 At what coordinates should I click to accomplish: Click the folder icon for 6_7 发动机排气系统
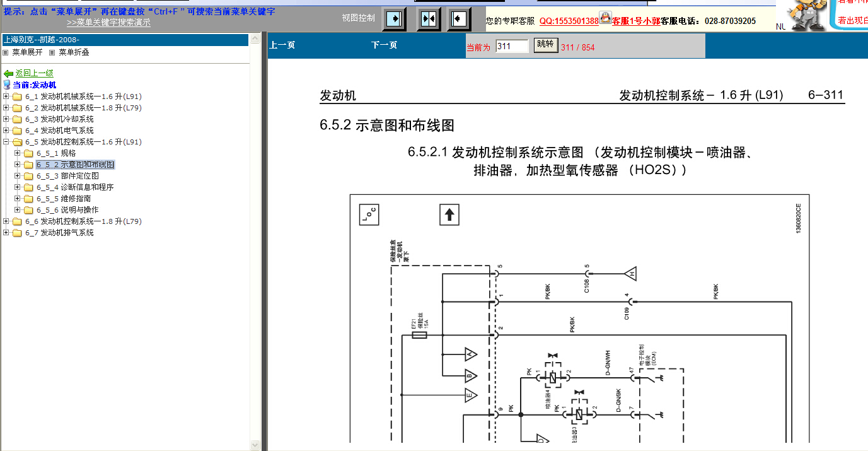point(18,233)
